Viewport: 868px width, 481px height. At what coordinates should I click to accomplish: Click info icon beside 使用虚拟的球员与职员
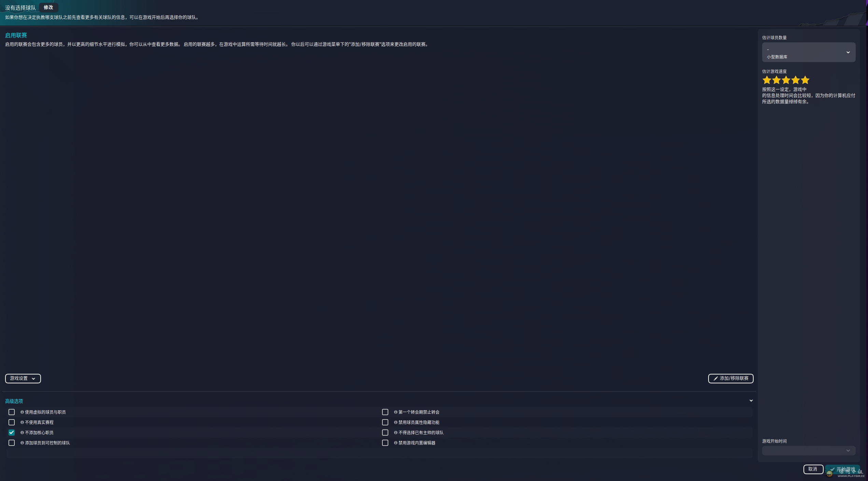(x=22, y=412)
